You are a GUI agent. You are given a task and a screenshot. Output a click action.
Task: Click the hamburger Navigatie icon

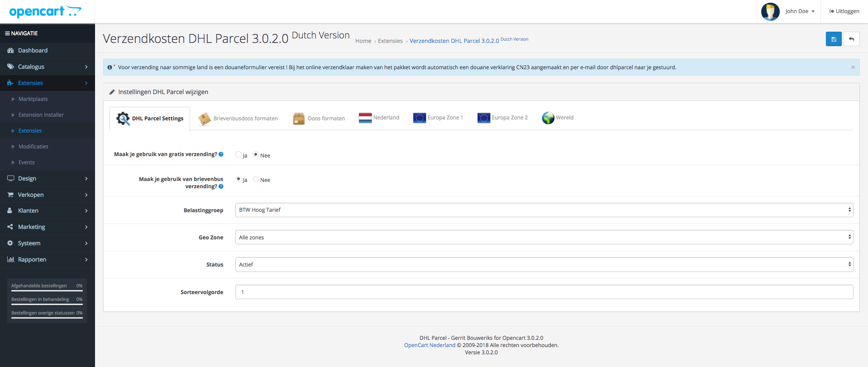click(x=7, y=33)
